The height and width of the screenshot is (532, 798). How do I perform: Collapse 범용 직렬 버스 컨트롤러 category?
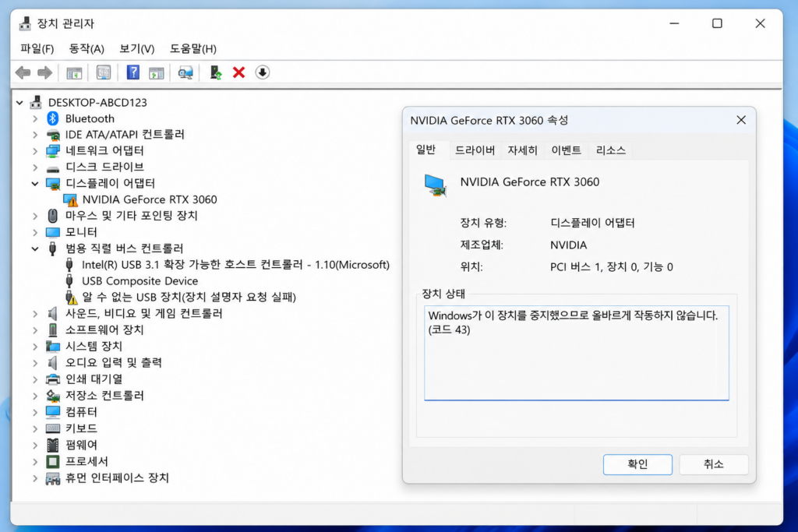tap(35, 248)
